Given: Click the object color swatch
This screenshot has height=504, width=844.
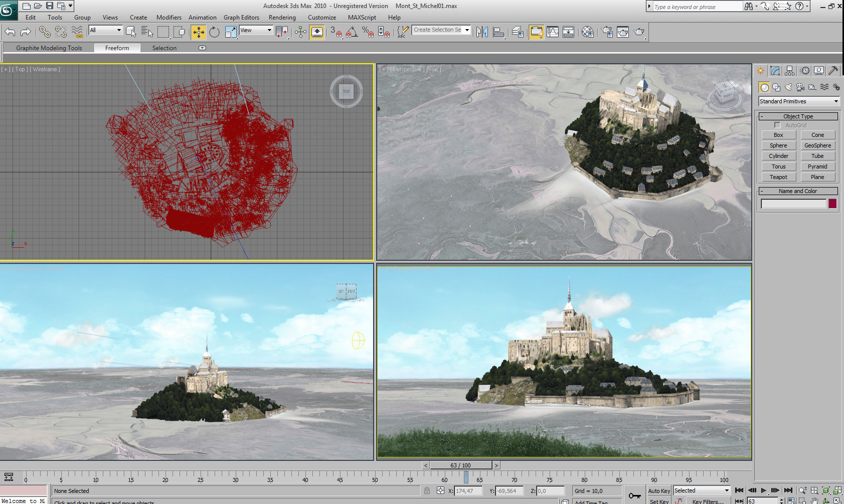Looking at the screenshot, I should pyautogui.click(x=832, y=204).
